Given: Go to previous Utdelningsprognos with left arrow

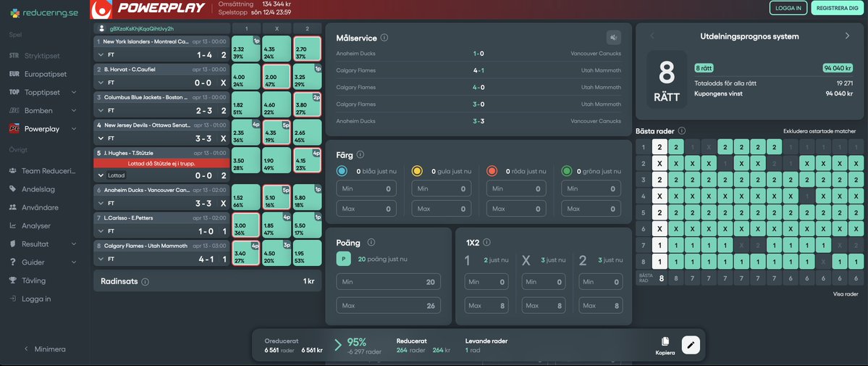Looking at the screenshot, I should tap(652, 36).
